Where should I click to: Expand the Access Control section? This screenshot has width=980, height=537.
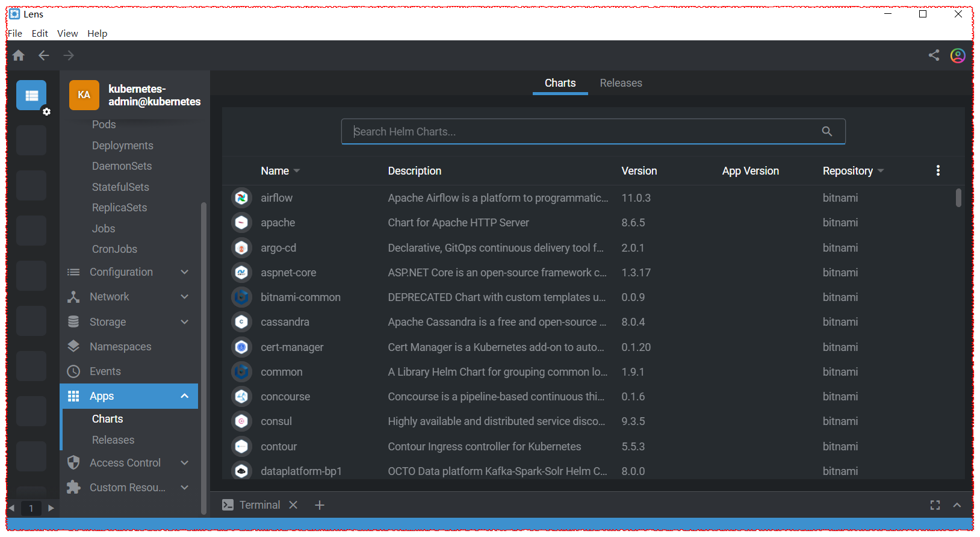click(185, 463)
